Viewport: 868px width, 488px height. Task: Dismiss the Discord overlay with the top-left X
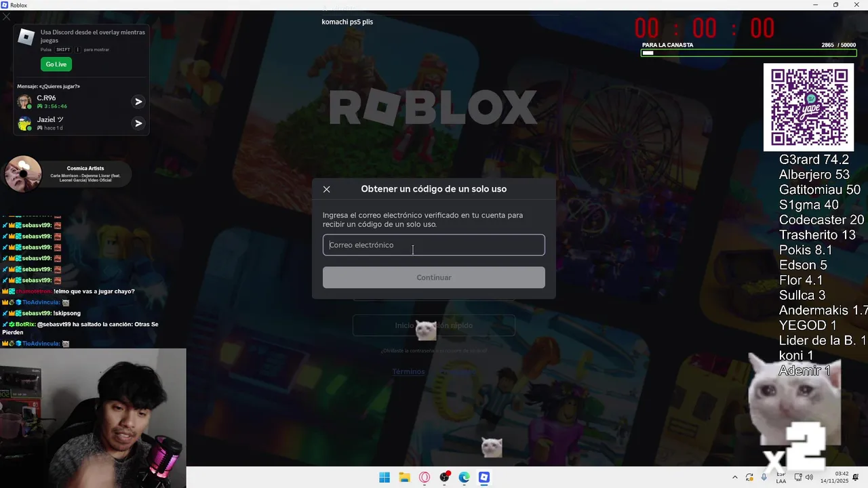7,17
